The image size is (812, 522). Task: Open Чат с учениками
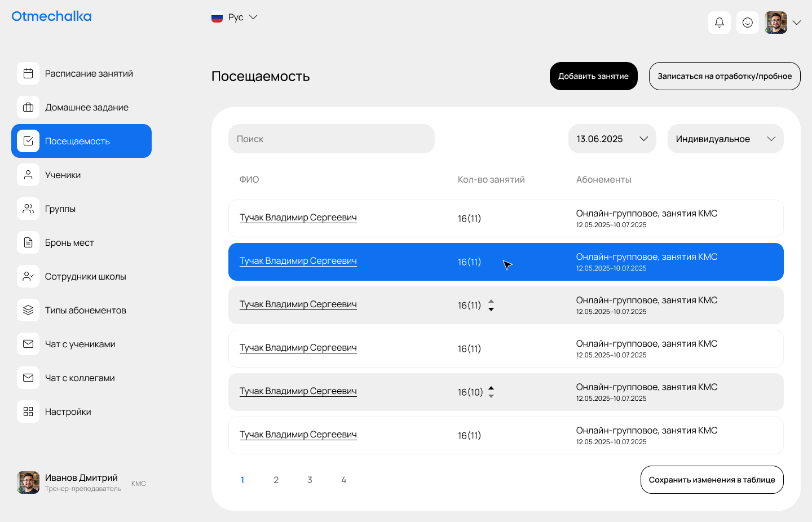[x=80, y=344]
